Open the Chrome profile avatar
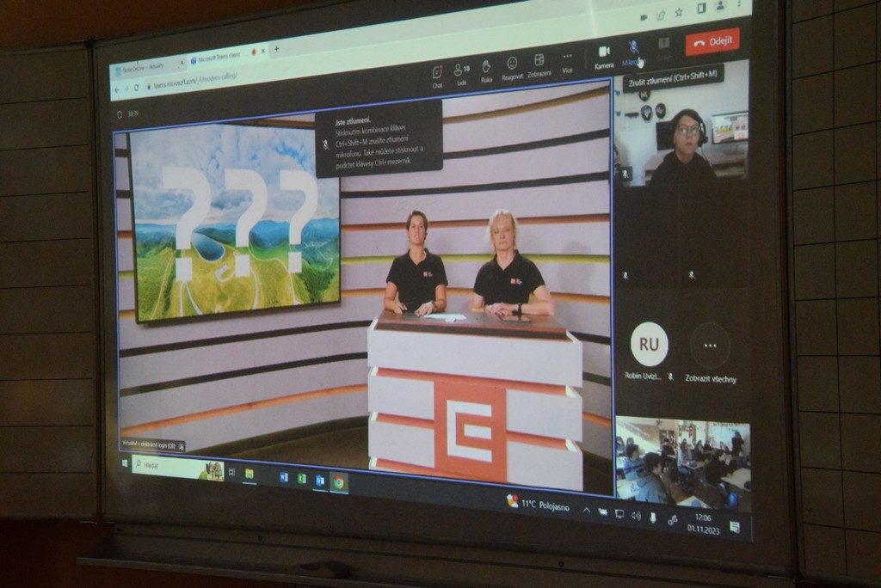 pyautogui.click(x=720, y=6)
